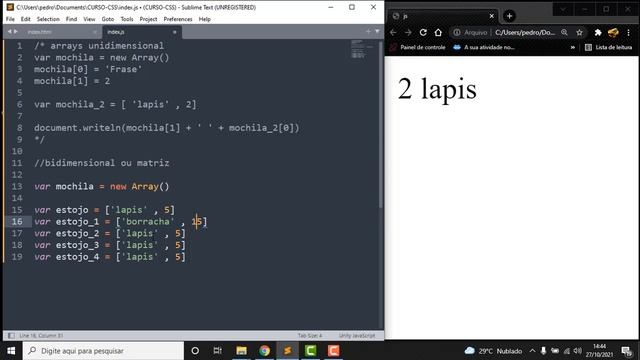
Task: Click the Line 16, Column status text
Action: coord(41,336)
